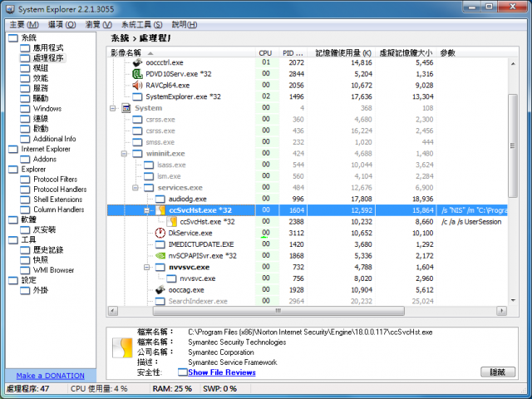
Task: Collapse the System process tree node
Action: (113, 108)
